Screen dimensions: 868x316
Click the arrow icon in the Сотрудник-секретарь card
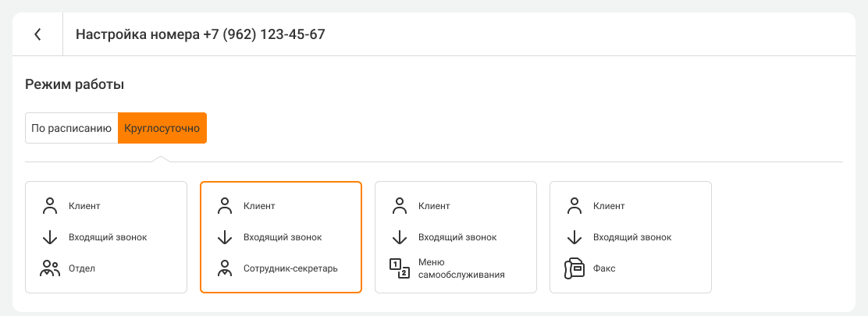[225, 237]
